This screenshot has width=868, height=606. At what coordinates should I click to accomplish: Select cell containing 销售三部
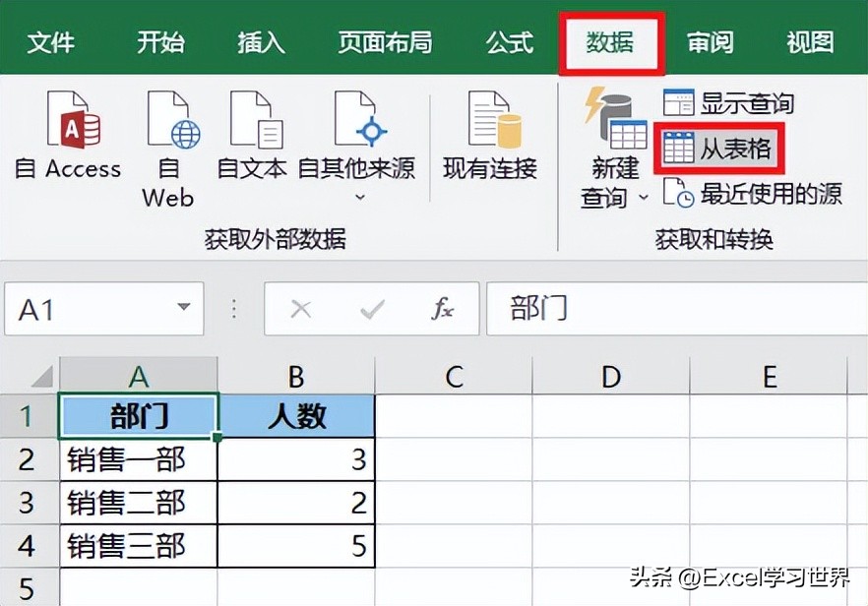(139, 546)
